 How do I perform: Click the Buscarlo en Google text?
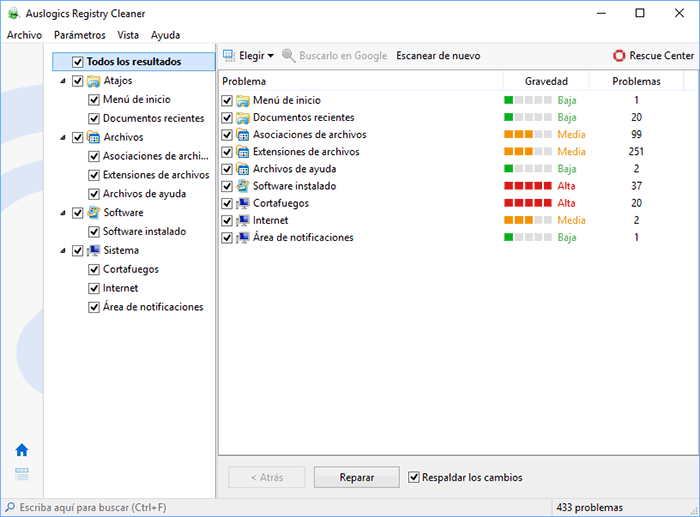pyautogui.click(x=343, y=56)
